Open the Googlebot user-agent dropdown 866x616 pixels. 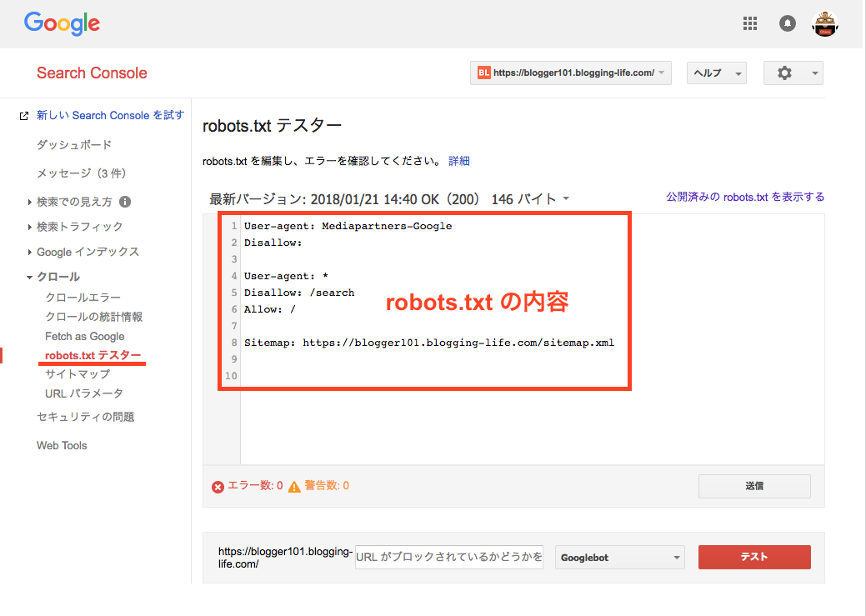[619, 558]
